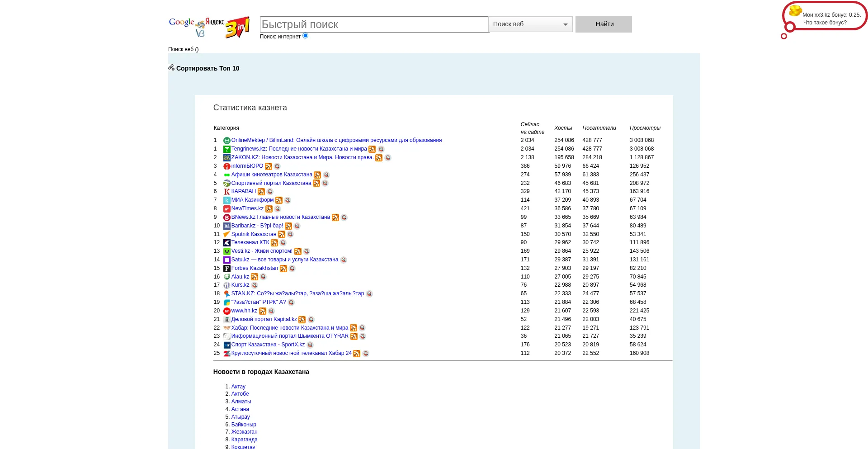
Task: Click the magnifier icon next to Kurs.kz
Action: pyautogui.click(x=255, y=285)
